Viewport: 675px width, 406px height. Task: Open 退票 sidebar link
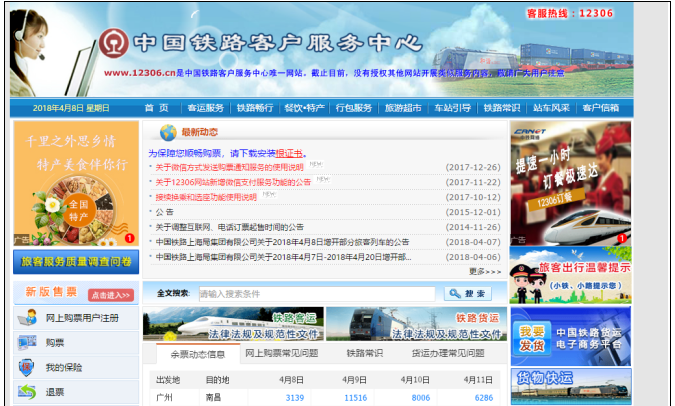coord(55,392)
